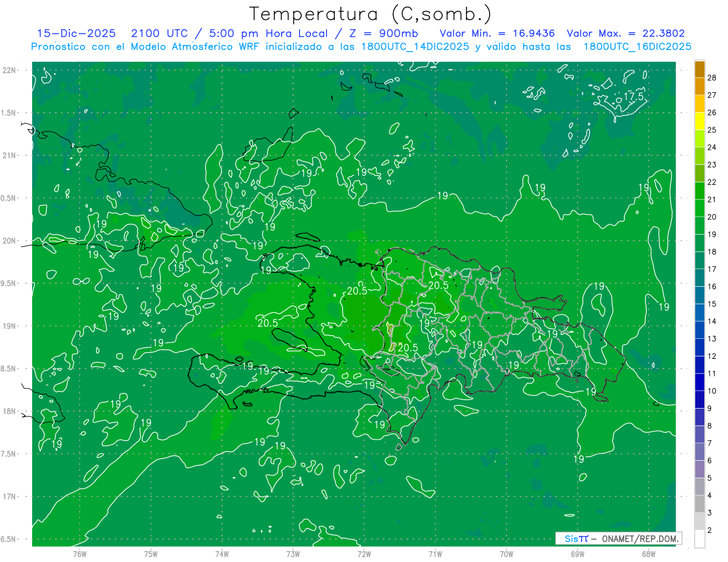
Task: Click the purple legend swatch between 6 and 7
Action: pyautogui.click(x=700, y=452)
